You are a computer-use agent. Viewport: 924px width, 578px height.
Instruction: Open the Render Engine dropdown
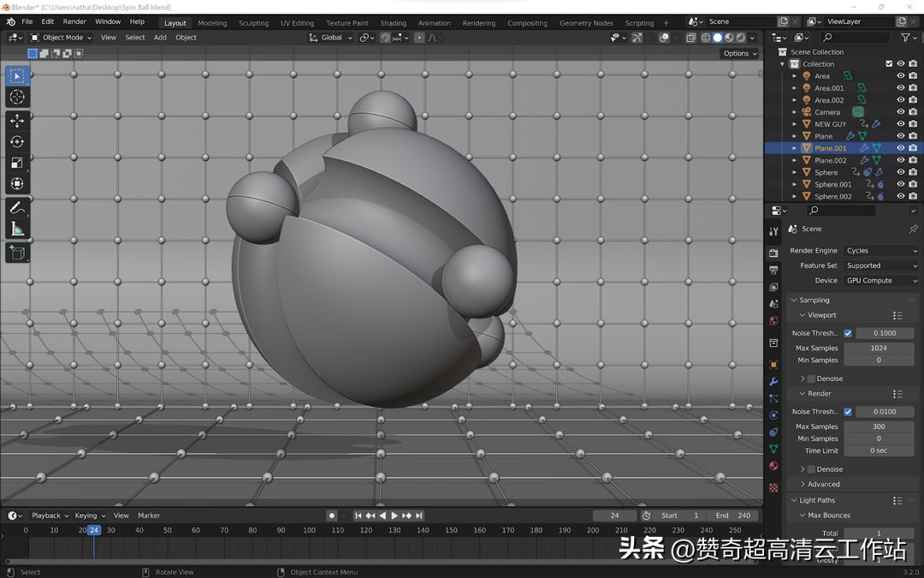coord(881,250)
